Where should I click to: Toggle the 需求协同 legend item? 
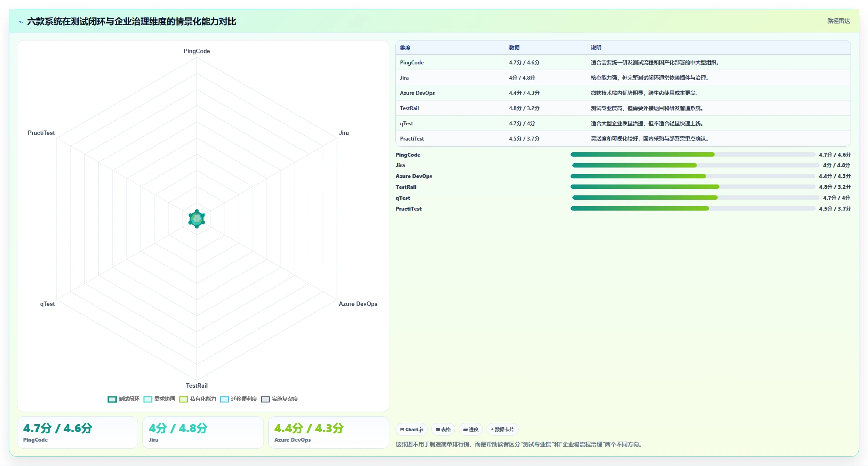(x=159, y=399)
